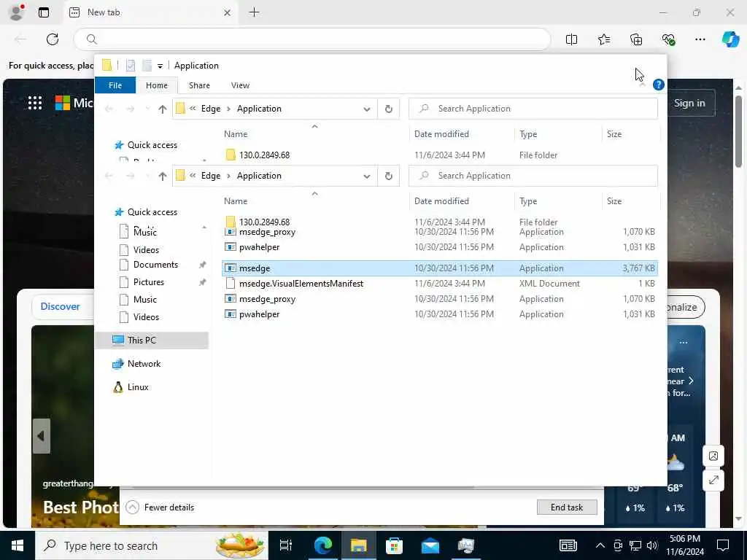Click the pin icon beside Documents
Image resolution: width=747 pixels, height=560 pixels.
coord(203,265)
